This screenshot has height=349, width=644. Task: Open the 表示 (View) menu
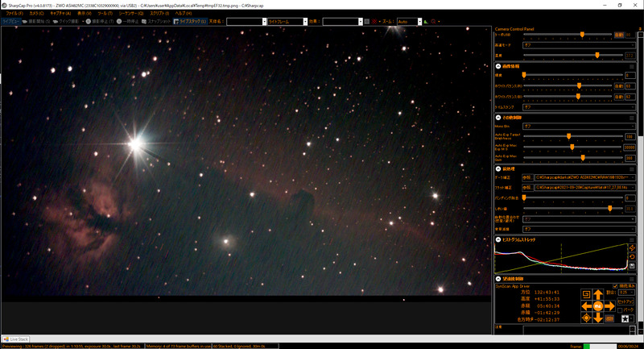pos(85,13)
